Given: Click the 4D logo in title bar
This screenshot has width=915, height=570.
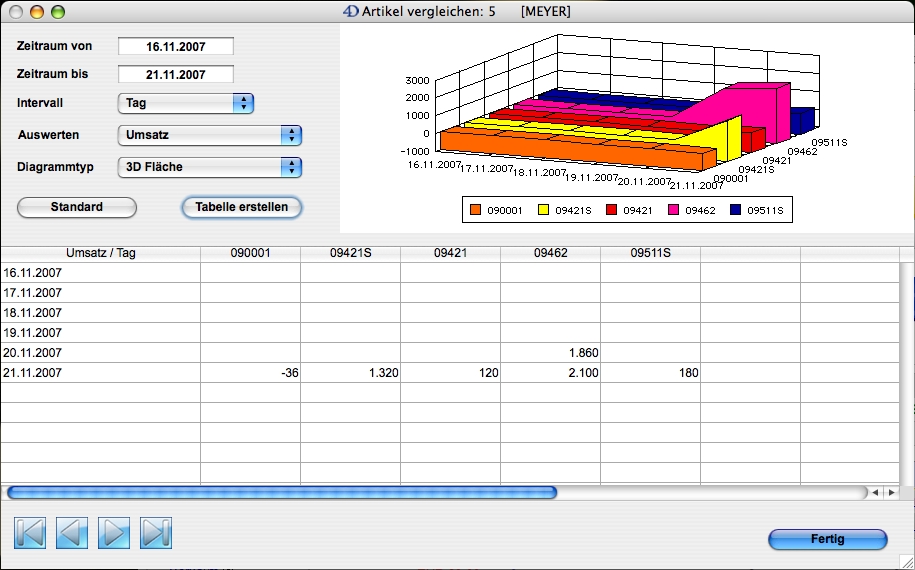Looking at the screenshot, I should point(351,12).
